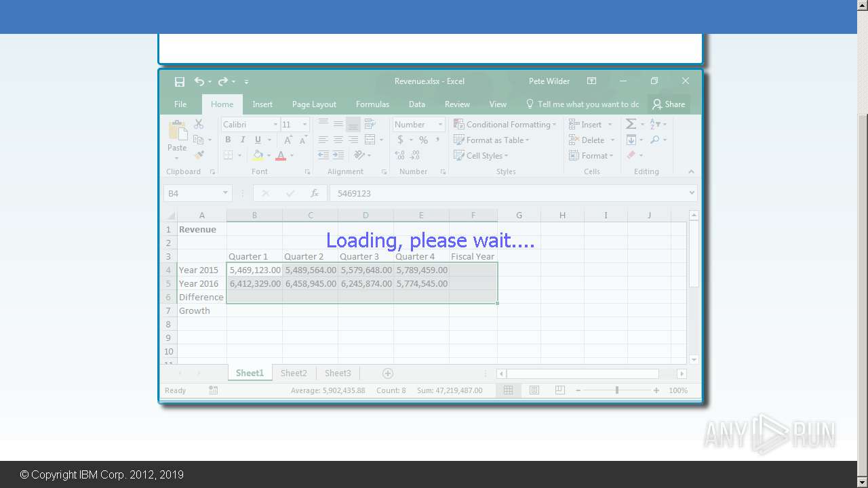
Task: Click Find & Select magnifier icon
Action: pos(654,140)
